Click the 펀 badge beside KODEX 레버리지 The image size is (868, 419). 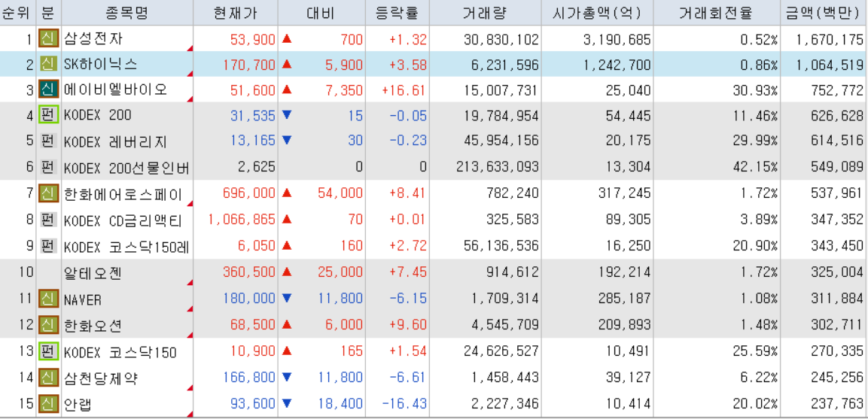coord(49,141)
